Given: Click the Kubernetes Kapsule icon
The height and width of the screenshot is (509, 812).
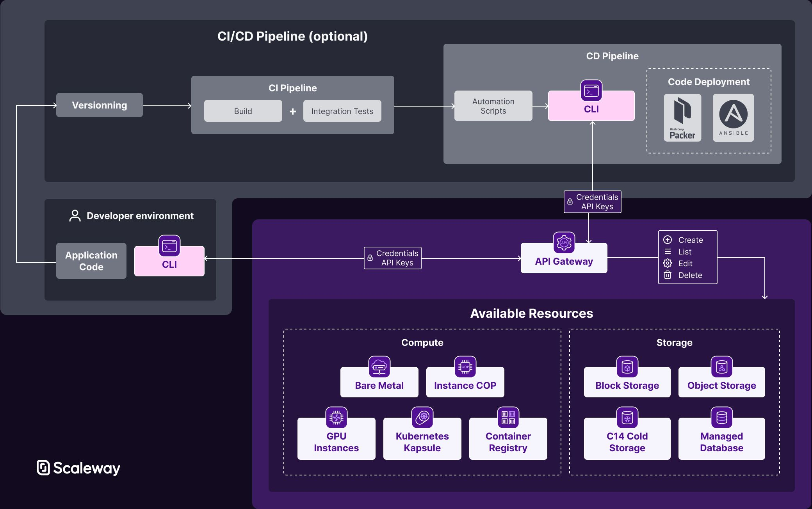Looking at the screenshot, I should pos(422,418).
